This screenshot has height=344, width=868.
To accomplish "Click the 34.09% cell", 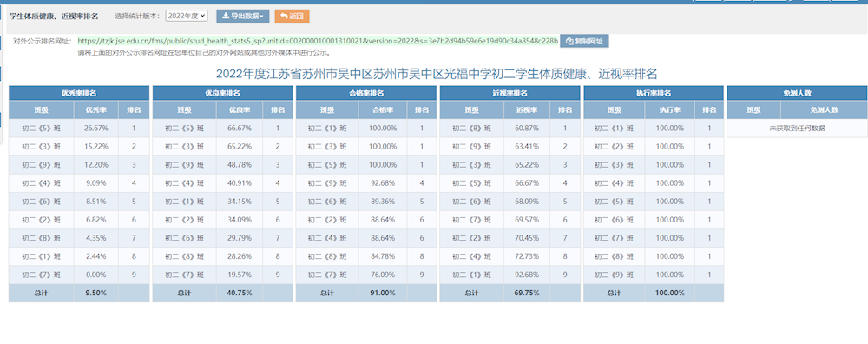I will [x=240, y=220].
